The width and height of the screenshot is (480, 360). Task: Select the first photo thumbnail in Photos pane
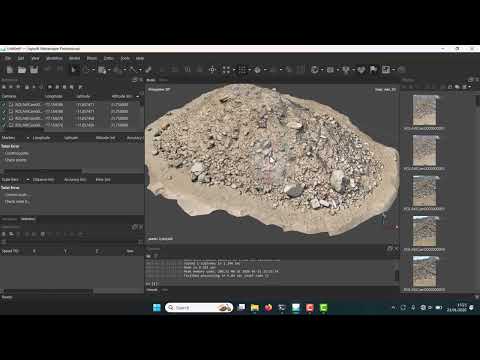[424, 110]
